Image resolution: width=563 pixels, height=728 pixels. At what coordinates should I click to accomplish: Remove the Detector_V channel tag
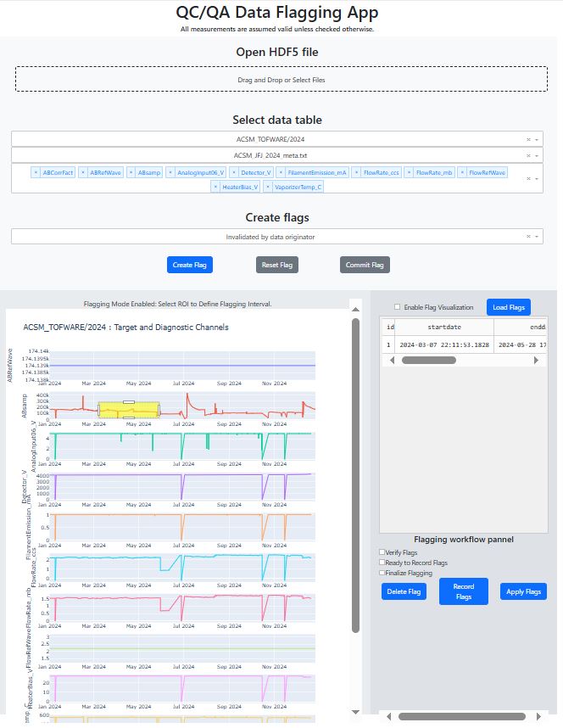click(x=234, y=172)
